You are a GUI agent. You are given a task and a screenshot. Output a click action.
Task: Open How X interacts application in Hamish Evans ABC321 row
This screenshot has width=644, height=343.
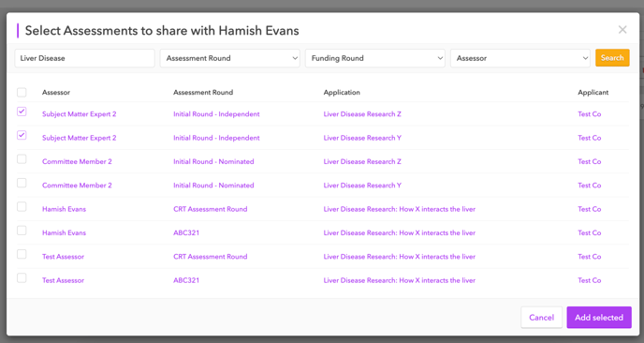point(399,232)
